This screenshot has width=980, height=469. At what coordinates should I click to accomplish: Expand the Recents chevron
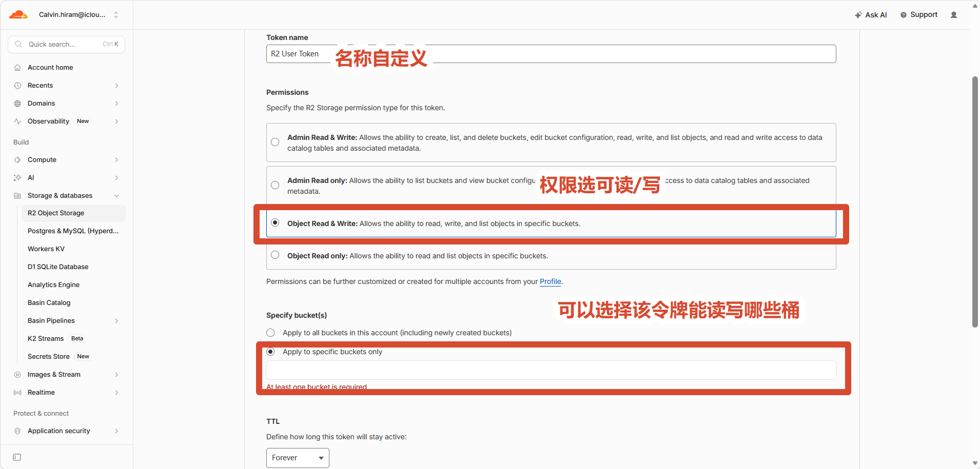pyautogui.click(x=116, y=86)
